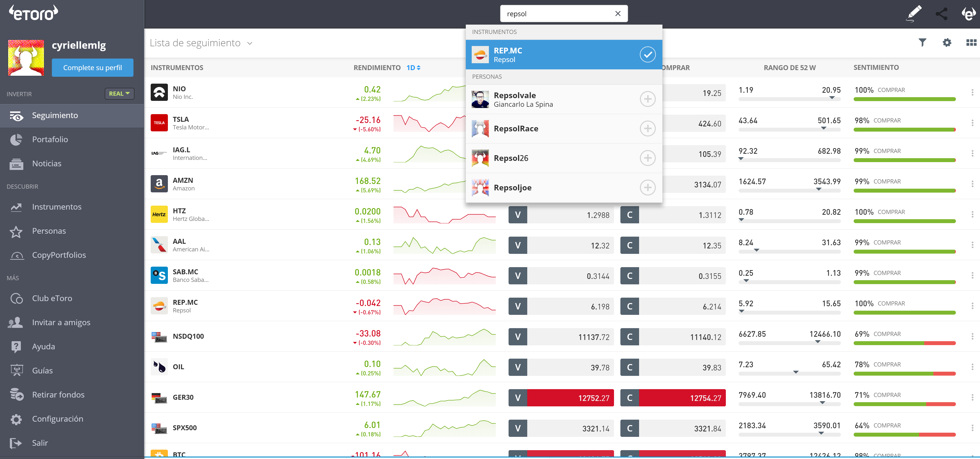Click the pencil write-post icon

[x=914, y=14]
